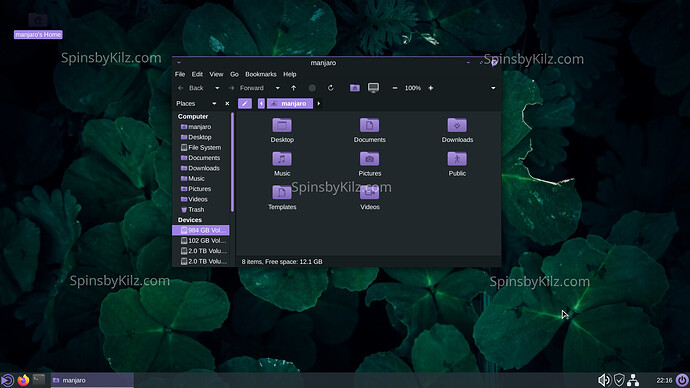Image resolution: width=690 pixels, height=388 pixels.
Task: Click manjaro's Home desktop icon
Action: tap(38, 26)
